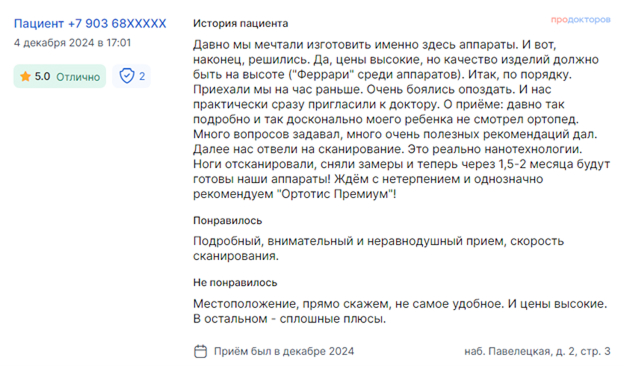Click the opening sentence Давно мы мечтали
This screenshot has width=624, height=366.
coord(355,45)
